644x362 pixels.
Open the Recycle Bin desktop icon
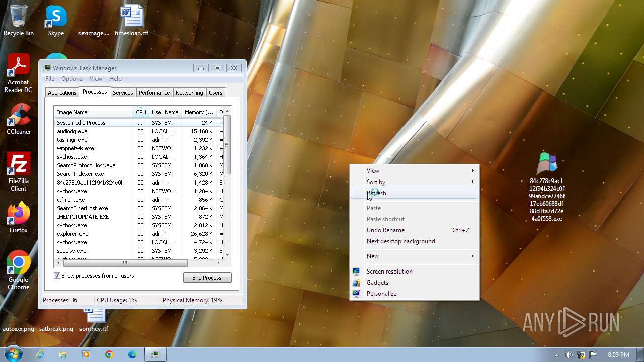click(x=19, y=21)
